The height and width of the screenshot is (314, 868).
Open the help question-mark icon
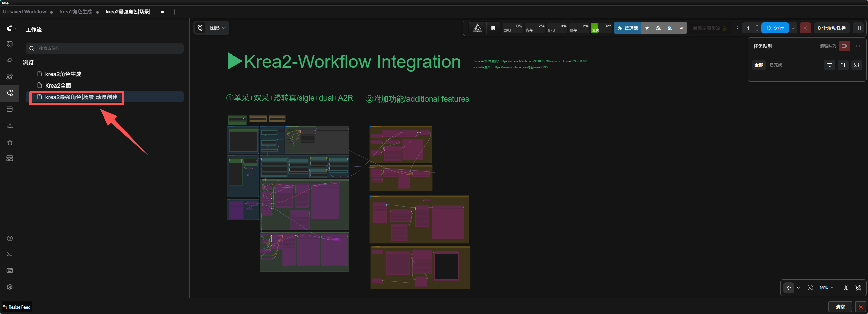(x=10, y=238)
